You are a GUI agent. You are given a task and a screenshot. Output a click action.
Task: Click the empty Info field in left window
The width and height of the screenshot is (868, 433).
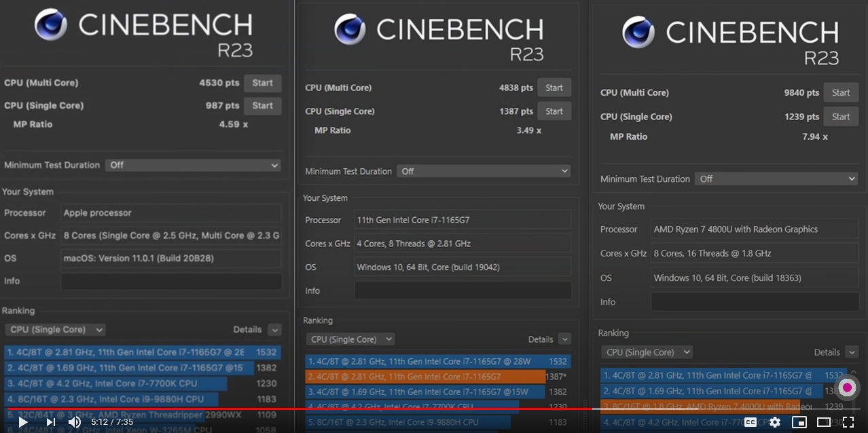coord(171,281)
